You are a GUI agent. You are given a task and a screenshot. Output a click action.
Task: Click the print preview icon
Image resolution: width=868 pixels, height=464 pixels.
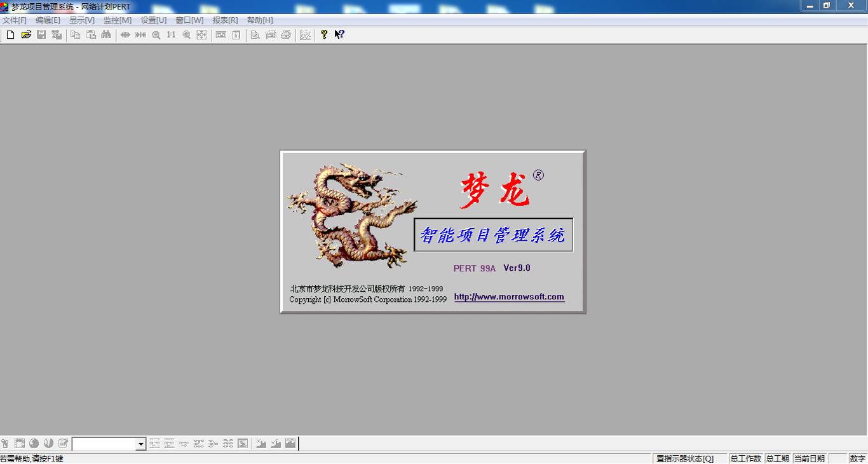click(255, 35)
